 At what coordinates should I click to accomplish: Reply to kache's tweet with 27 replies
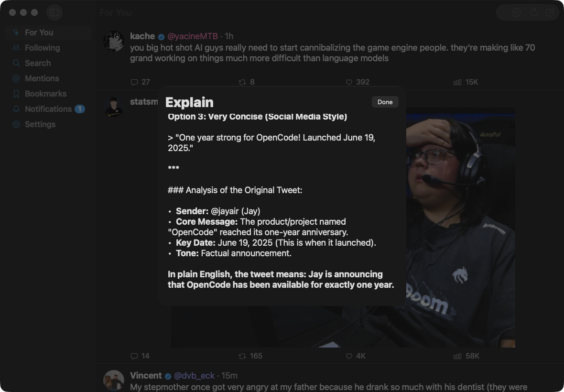[140, 82]
